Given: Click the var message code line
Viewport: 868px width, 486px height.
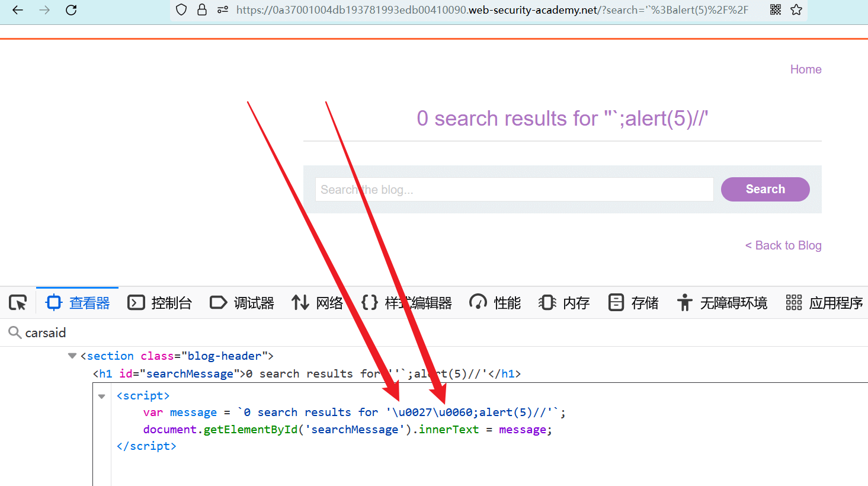Looking at the screenshot, I should pyautogui.click(x=354, y=413).
